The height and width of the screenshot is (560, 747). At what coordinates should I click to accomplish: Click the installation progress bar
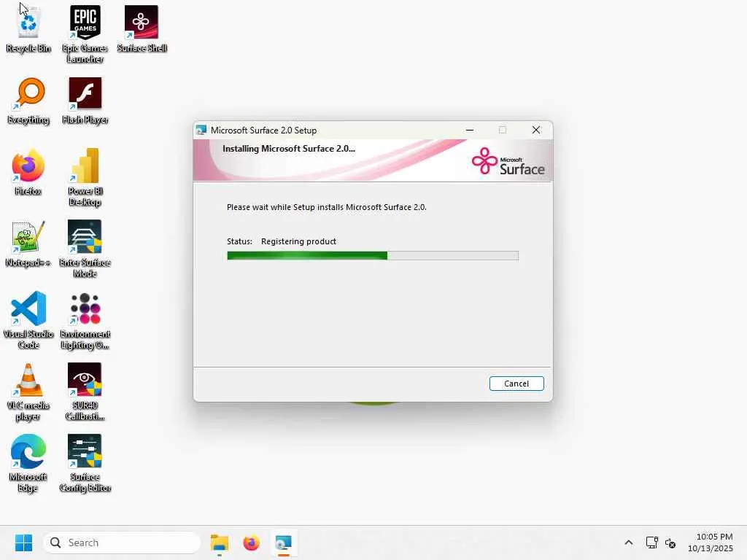373,256
